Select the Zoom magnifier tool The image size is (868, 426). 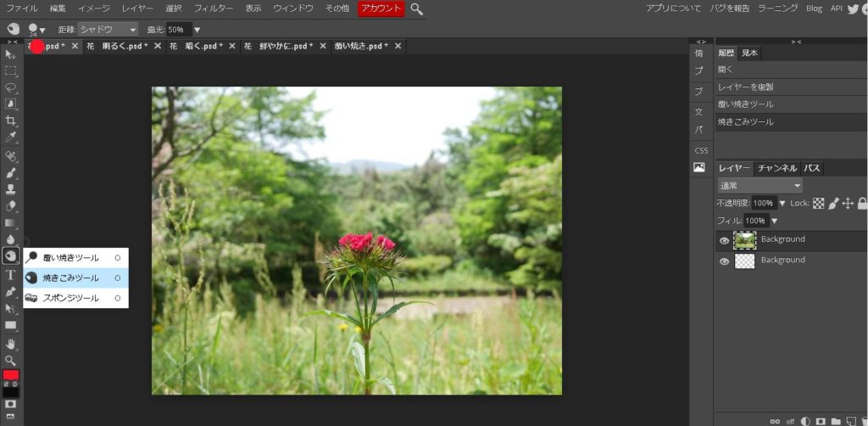click(x=11, y=360)
